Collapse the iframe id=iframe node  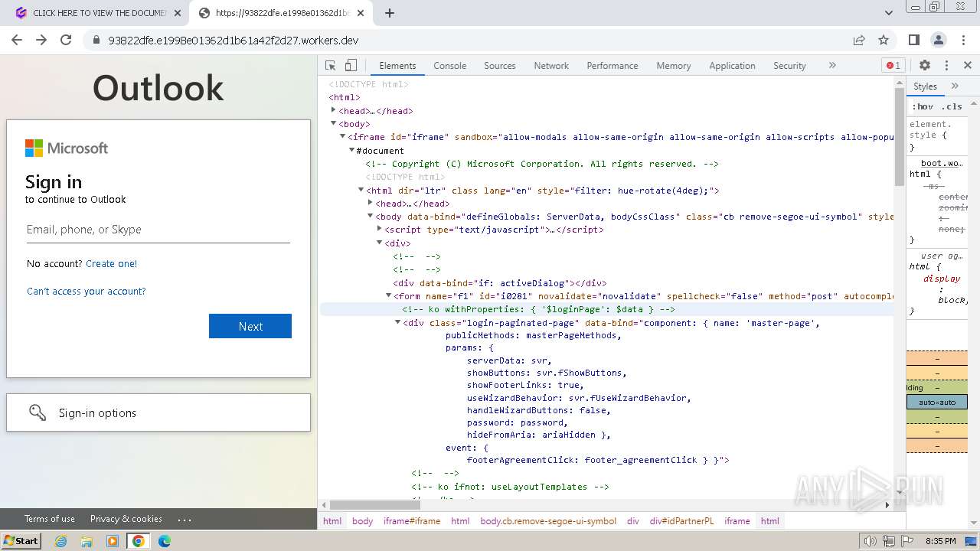pos(342,137)
